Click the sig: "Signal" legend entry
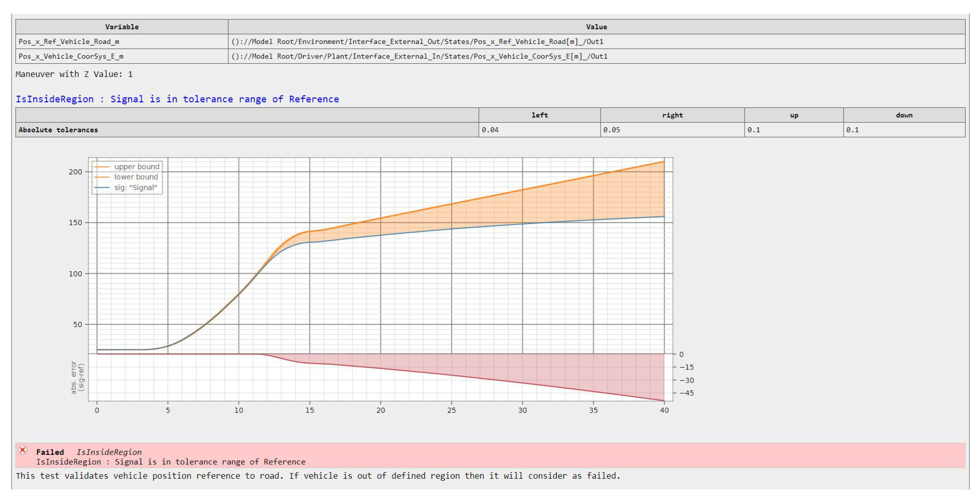Image resolution: width=980 pixels, height=502 pixels. 135,188
